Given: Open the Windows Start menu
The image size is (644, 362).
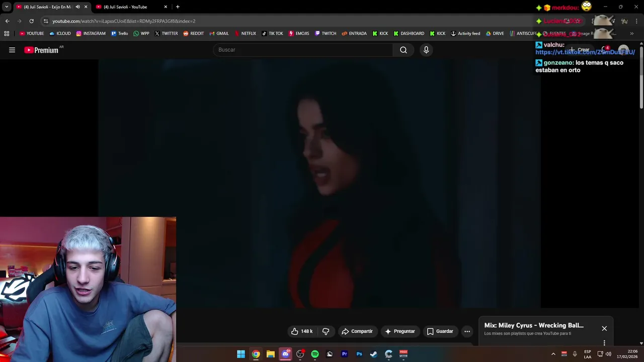Looking at the screenshot, I should 241,354.
